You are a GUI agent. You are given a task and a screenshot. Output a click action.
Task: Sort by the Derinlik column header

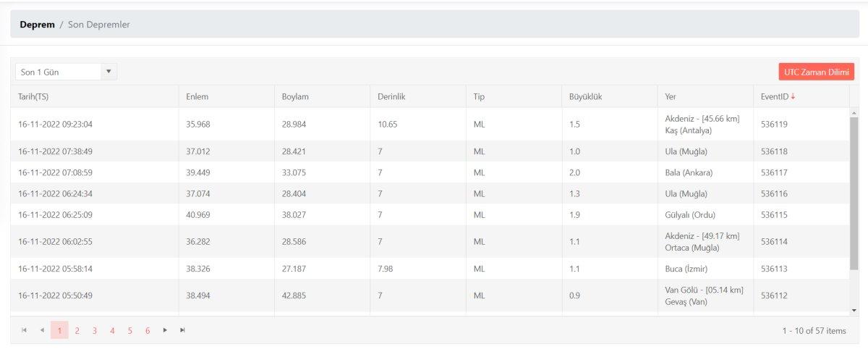(391, 96)
